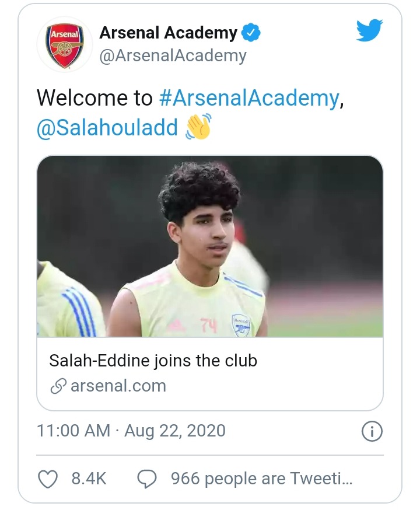Image resolution: width=420 pixels, height=510 pixels.
Task: Like the tweet with the heart icon
Action: (47, 479)
